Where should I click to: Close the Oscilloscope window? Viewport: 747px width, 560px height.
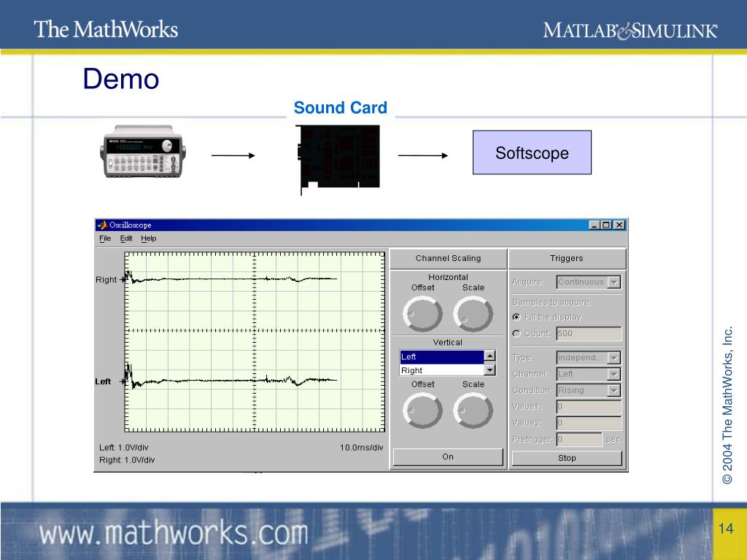coord(619,225)
